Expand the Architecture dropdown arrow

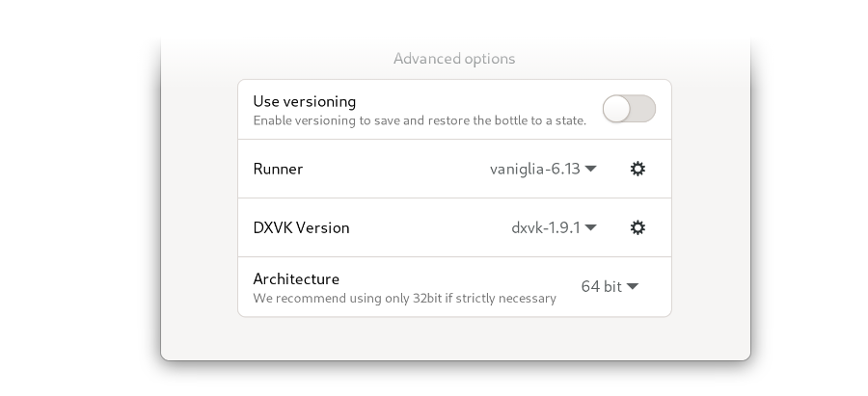click(x=633, y=286)
